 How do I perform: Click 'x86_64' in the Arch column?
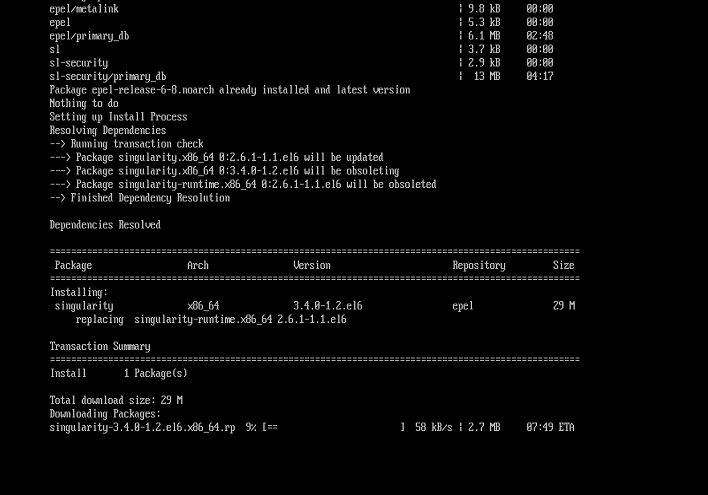[x=203, y=306]
